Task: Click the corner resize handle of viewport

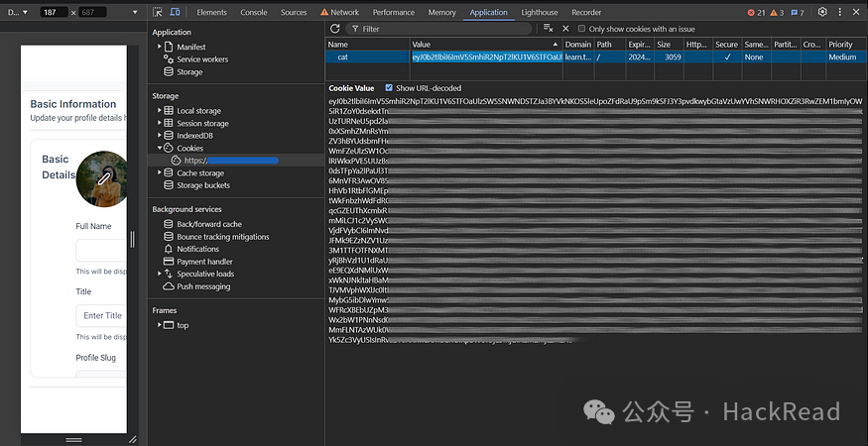Action: pyautogui.click(x=133, y=439)
